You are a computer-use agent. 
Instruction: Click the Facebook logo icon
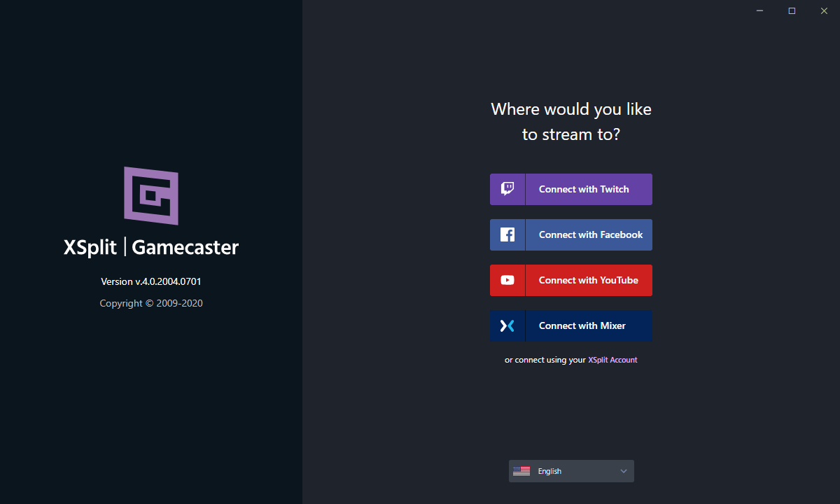click(x=507, y=234)
